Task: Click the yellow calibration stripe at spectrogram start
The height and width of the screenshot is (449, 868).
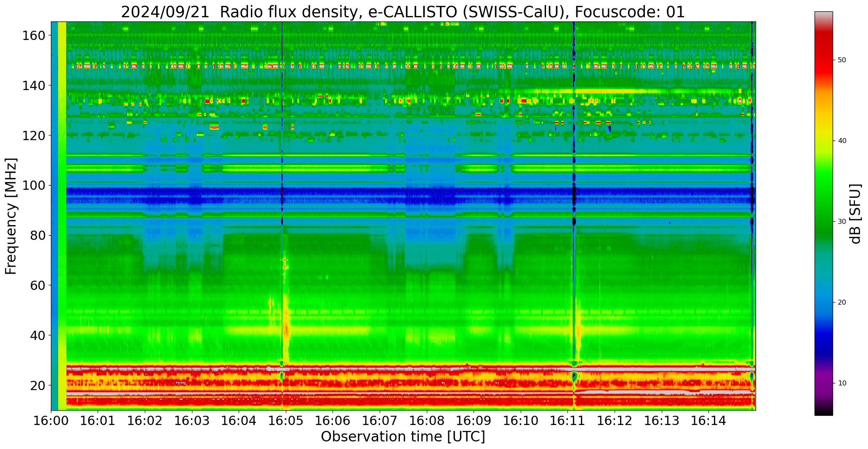Action: click(x=62, y=216)
